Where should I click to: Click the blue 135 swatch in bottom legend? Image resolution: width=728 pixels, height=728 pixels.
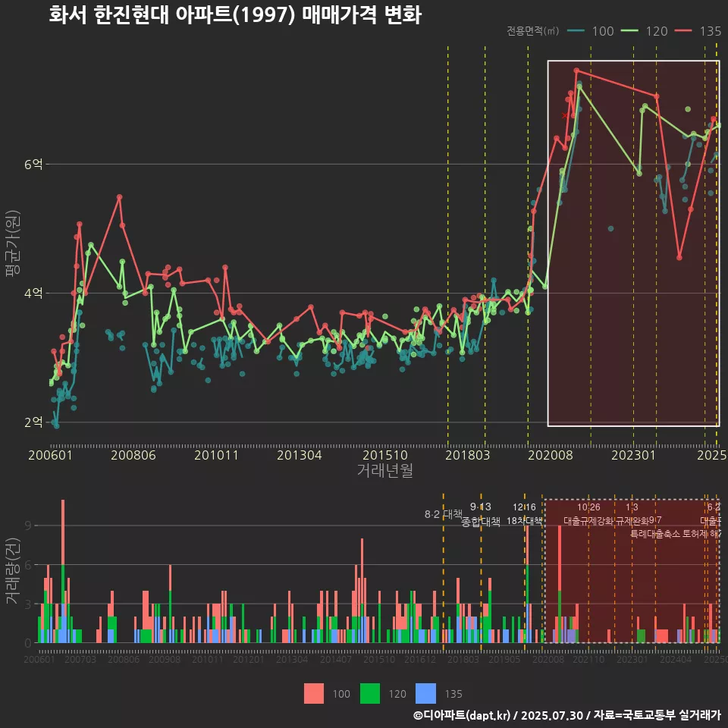click(425, 694)
